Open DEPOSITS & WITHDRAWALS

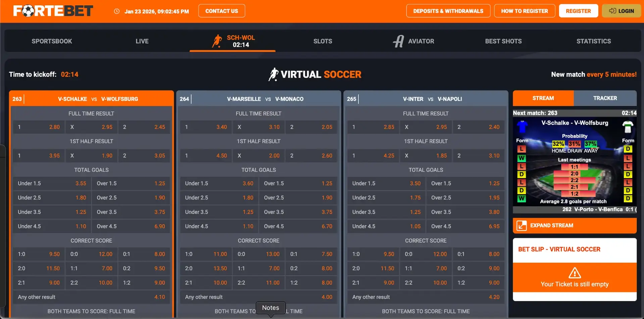pyautogui.click(x=448, y=11)
